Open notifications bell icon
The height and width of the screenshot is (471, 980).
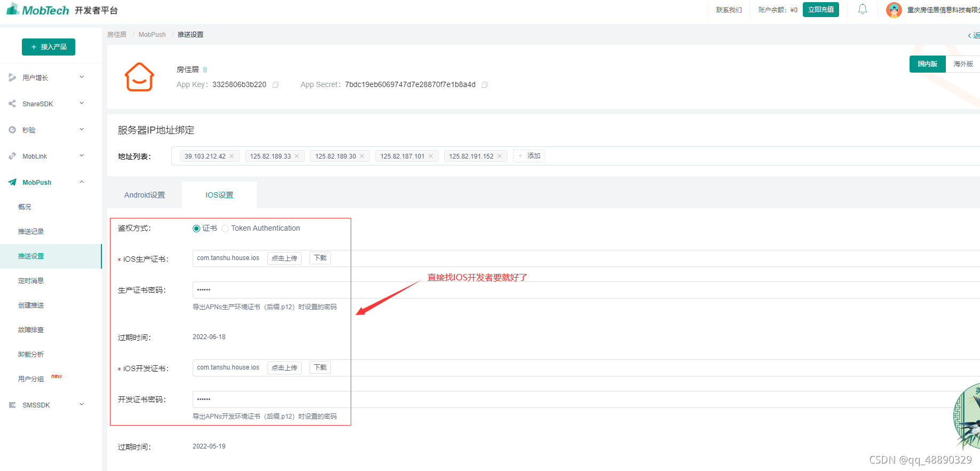pos(863,9)
